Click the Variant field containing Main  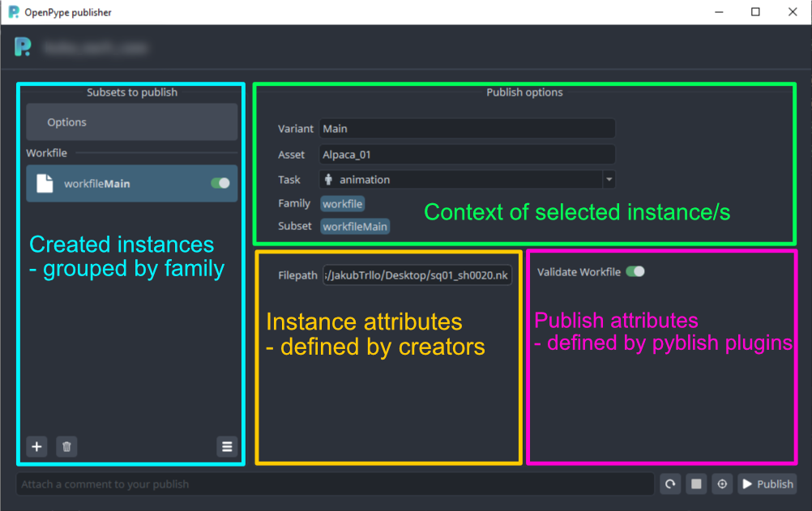tap(468, 128)
